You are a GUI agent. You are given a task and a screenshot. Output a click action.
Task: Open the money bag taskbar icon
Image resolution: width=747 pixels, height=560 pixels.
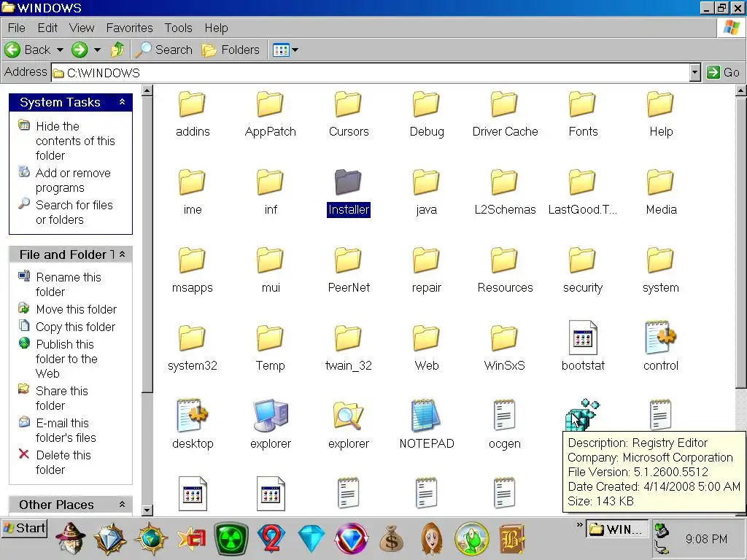click(392, 540)
